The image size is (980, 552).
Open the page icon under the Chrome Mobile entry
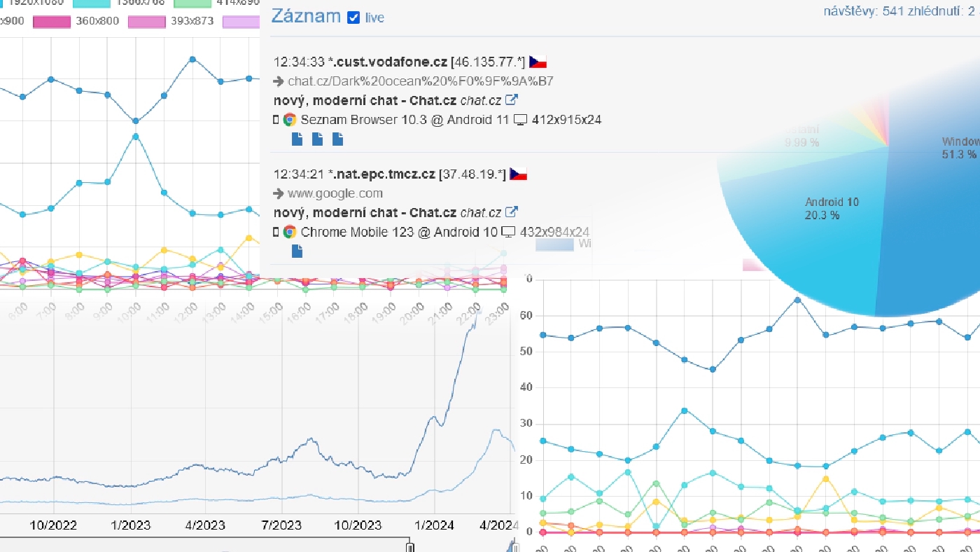pos(297,251)
